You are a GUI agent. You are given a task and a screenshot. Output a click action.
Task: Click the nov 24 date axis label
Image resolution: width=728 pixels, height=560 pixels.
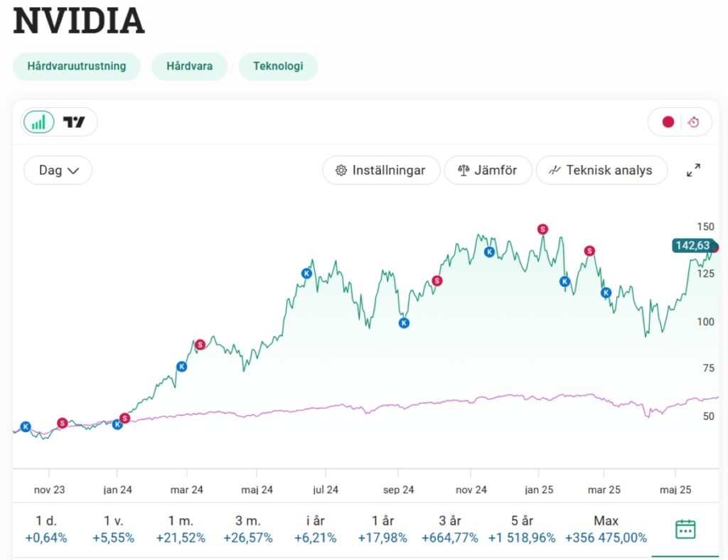(471, 490)
